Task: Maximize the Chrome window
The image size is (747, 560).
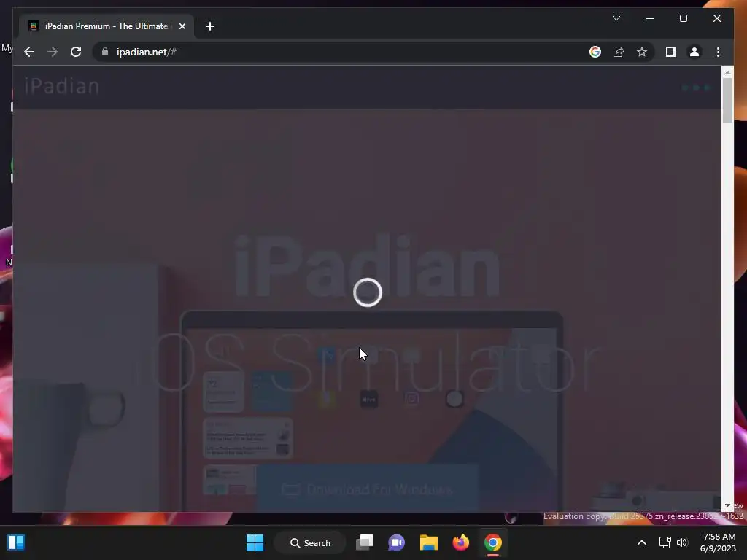Action: 683,18
